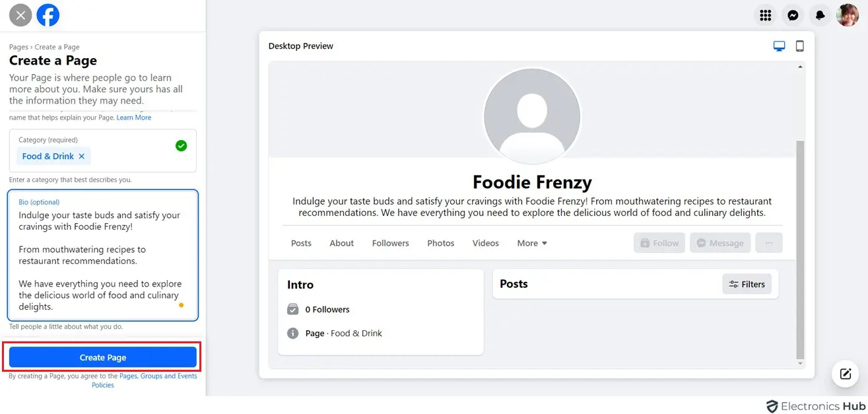Select the Photos tab
The height and width of the screenshot is (414, 868).
[x=440, y=243]
